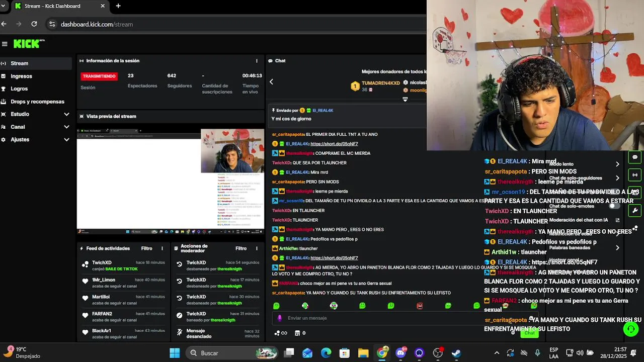Open Moderación del chat con IA external icon
This screenshot has height=362, width=644.
click(617, 220)
